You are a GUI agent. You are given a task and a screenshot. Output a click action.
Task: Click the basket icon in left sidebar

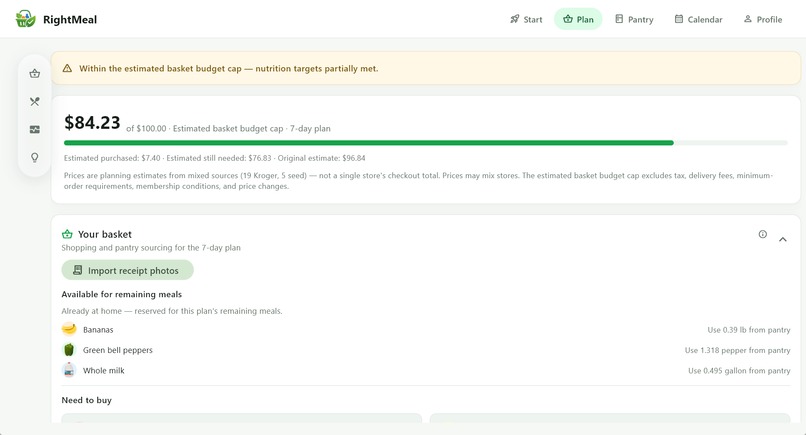click(x=34, y=74)
